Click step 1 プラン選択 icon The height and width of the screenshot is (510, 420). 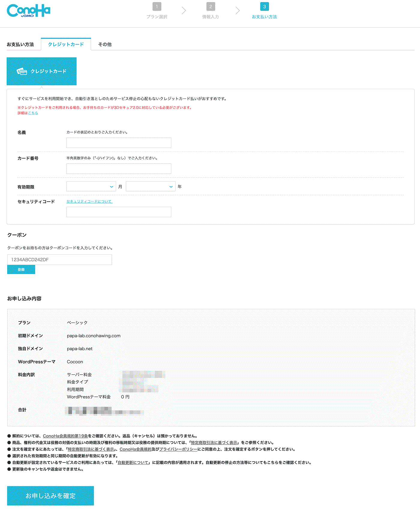coord(157,7)
